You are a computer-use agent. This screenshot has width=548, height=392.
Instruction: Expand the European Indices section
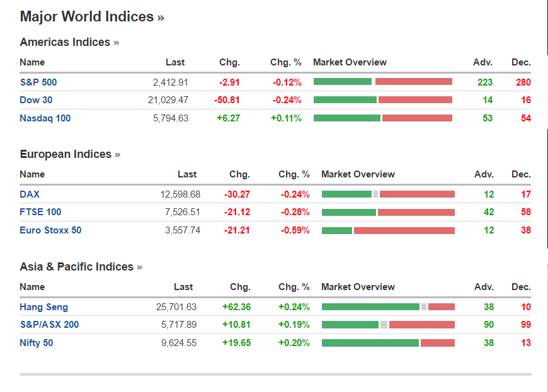70,154
